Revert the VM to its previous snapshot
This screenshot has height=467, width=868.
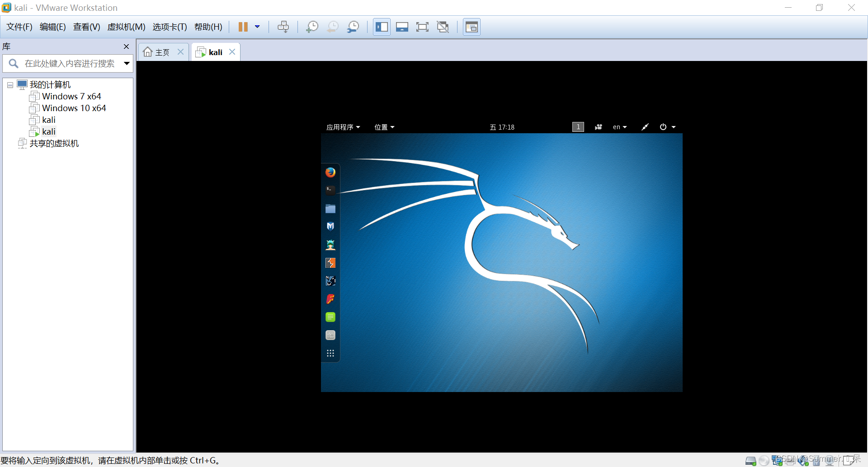tap(333, 27)
